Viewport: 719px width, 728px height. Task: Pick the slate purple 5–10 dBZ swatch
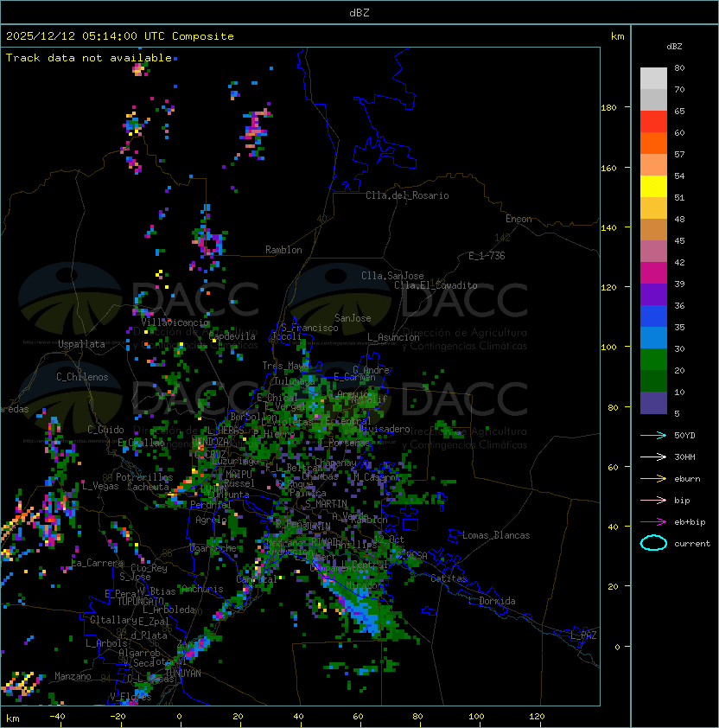pos(653,403)
